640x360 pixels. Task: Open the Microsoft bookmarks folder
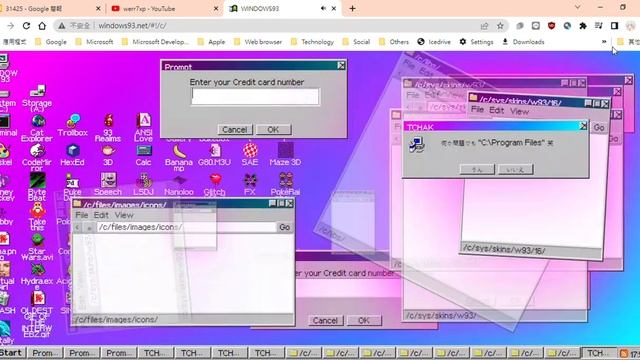(x=94, y=42)
